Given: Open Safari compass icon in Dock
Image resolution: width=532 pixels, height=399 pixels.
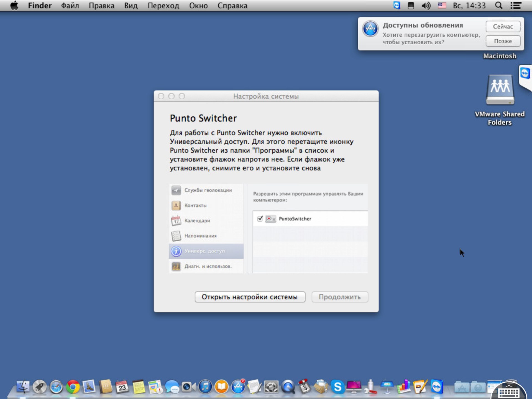Looking at the screenshot, I should point(56,387).
